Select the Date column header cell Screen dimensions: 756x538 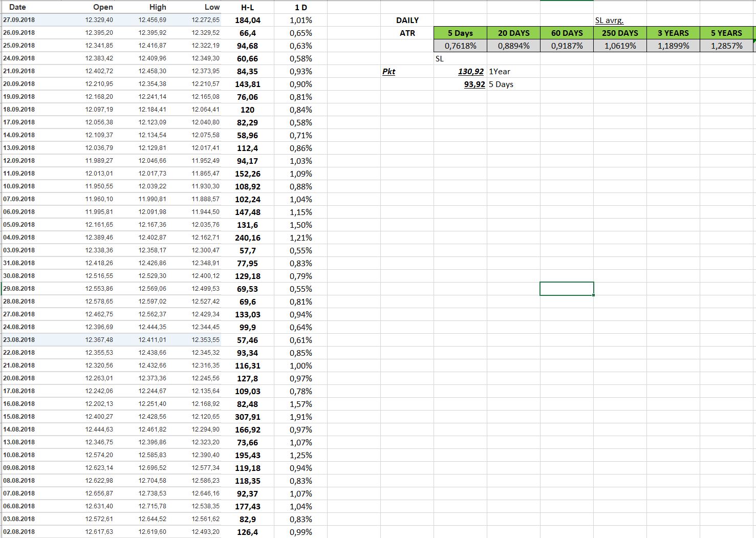(17, 7)
